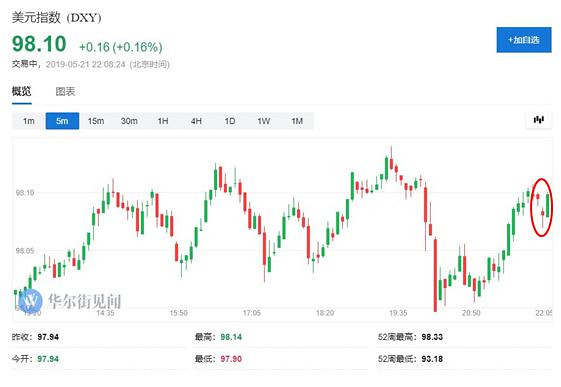Image resolution: width=561 pixels, height=387 pixels.
Task: Open the 图表 chart tab
Action: coord(65,92)
